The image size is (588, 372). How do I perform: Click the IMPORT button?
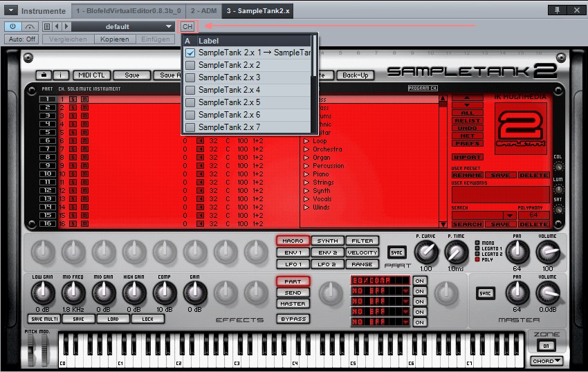[x=467, y=157]
